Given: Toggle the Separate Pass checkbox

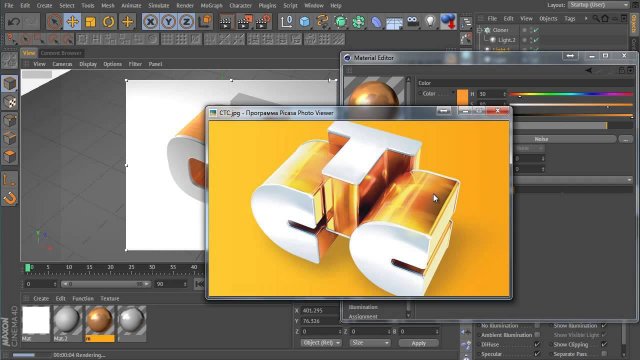Looking at the screenshot, I should click(604, 354).
